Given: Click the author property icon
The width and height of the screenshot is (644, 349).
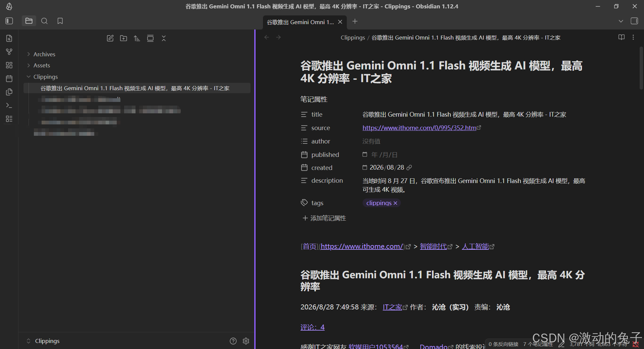Looking at the screenshot, I should 304,141.
